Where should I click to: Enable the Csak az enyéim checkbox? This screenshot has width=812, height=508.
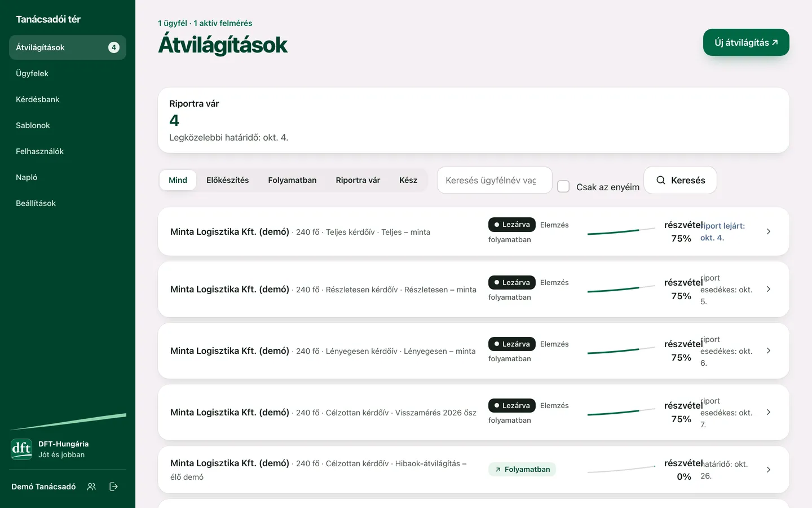pos(563,186)
